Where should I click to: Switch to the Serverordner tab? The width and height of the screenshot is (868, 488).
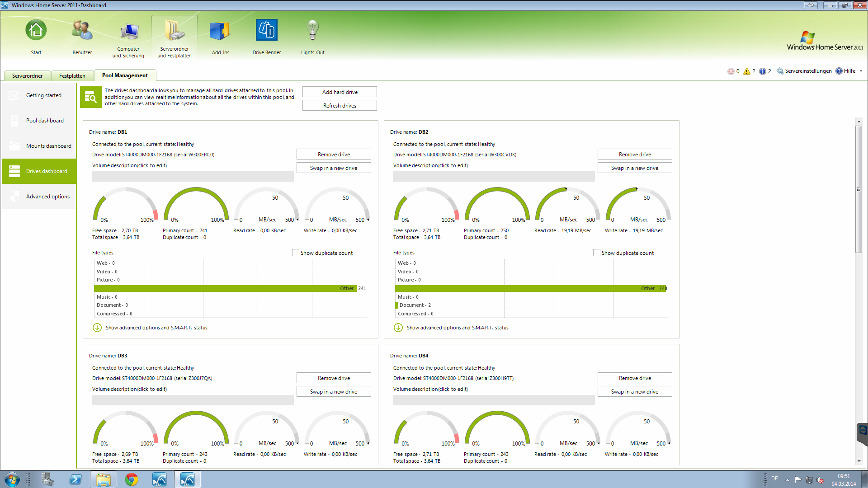pyautogui.click(x=27, y=76)
